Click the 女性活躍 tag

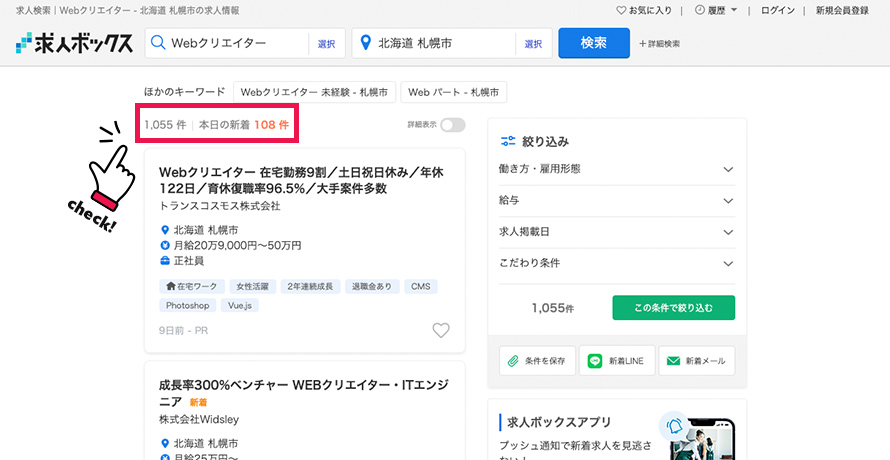[x=253, y=287]
